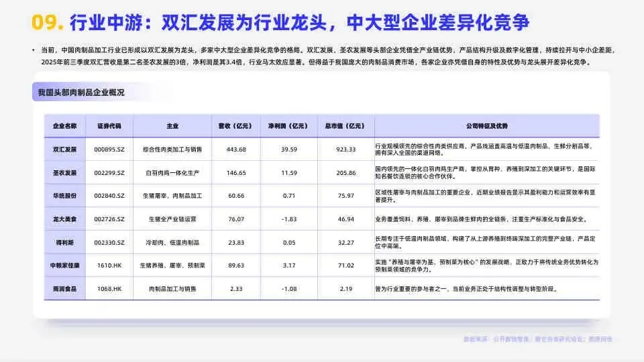The height and width of the screenshot is (362, 644).
Task: Click the net profit value -1.08
Action: [x=289, y=289]
